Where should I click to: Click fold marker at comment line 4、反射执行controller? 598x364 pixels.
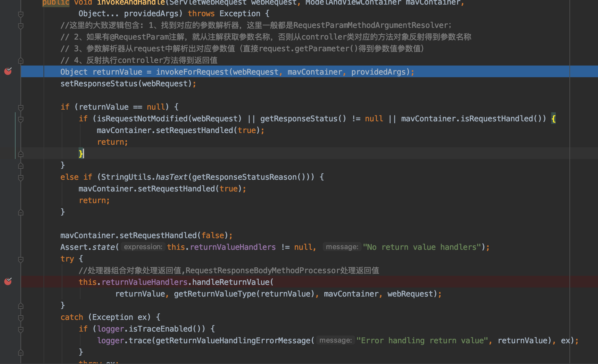21,61
